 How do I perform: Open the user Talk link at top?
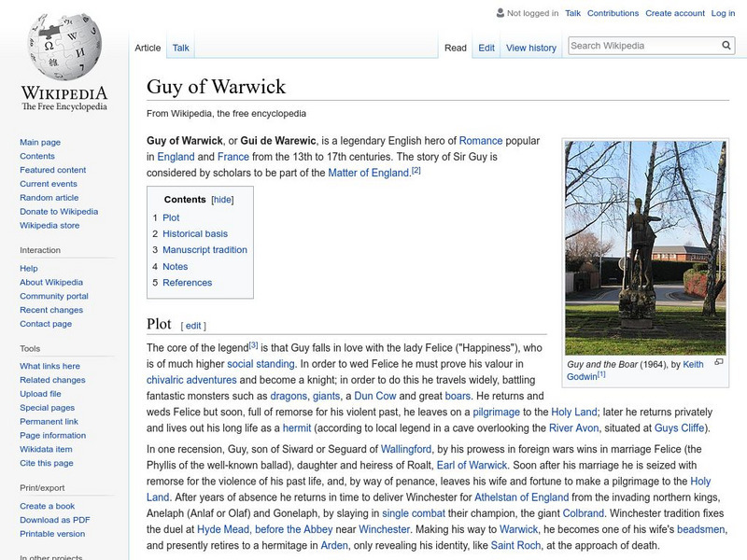tap(572, 13)
